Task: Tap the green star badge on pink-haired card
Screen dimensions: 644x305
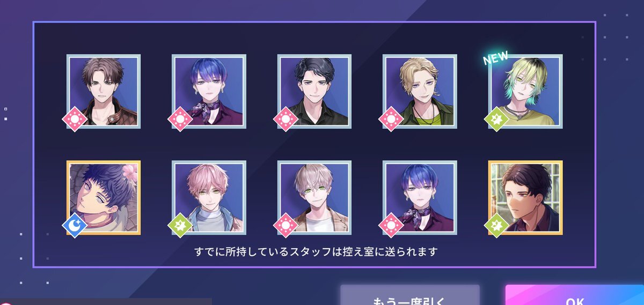Action: tap(180, 225)
